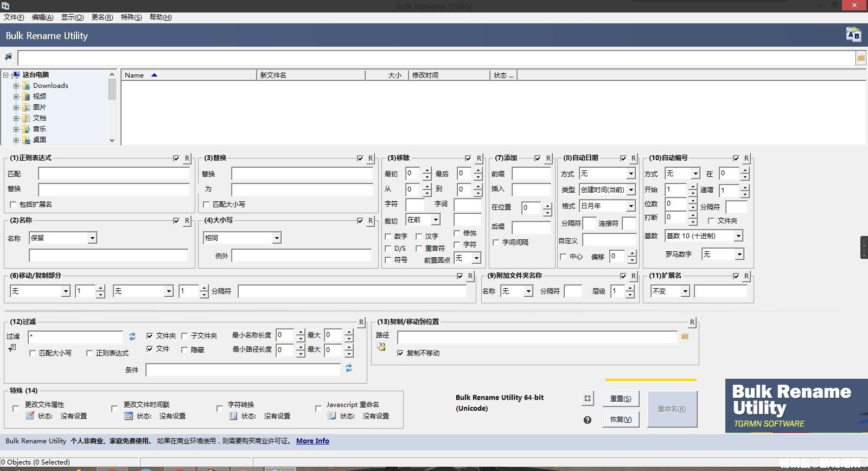
Task: Open the browse folder icon at path bar end
Action: click(861, 58)
